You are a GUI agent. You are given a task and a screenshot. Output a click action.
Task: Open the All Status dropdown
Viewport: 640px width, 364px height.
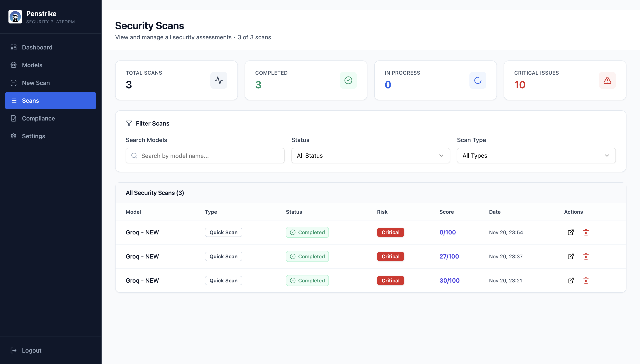click(x=370, y=156)
